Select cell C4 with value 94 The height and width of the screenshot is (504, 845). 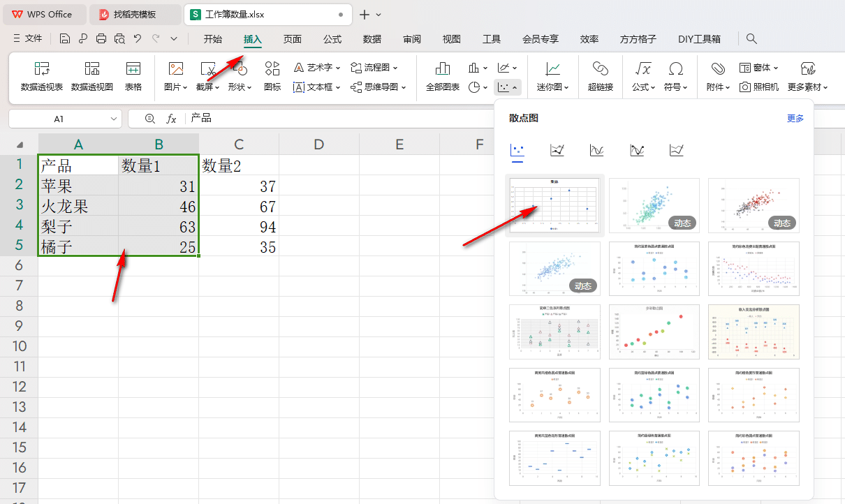tap(239, 227)
